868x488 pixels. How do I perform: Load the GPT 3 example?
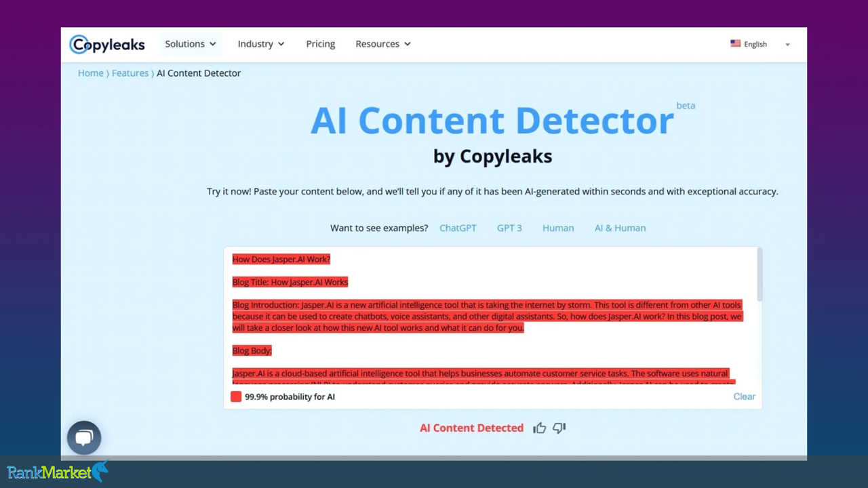pyautogui.click(x=509, y=228)
